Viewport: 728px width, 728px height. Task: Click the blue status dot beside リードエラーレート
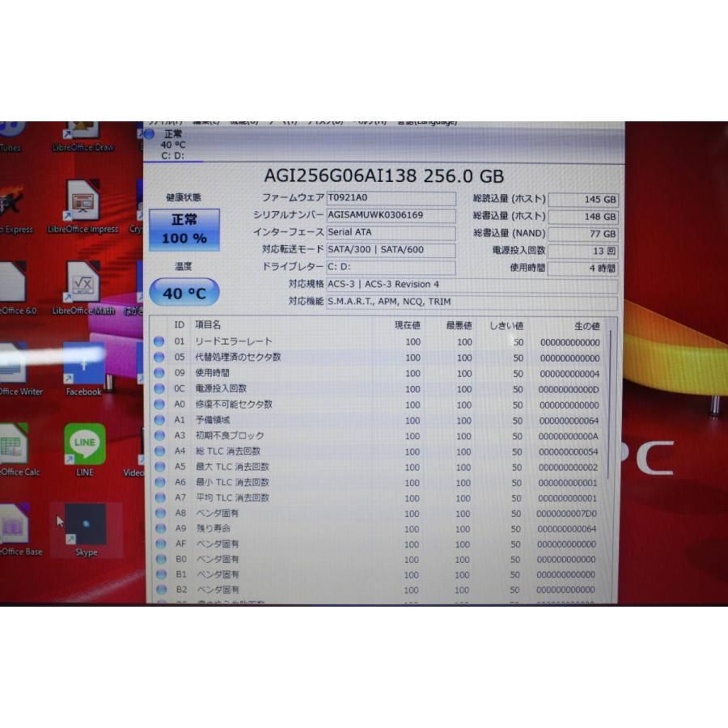159,342
